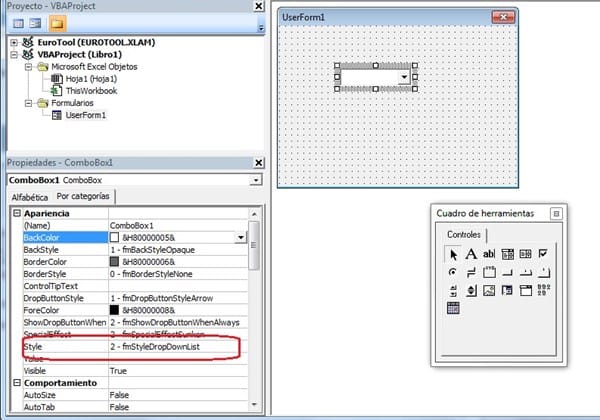Select the Style property row
The width and height of the screenshot is (600, 420).
[x=136, y=347]
